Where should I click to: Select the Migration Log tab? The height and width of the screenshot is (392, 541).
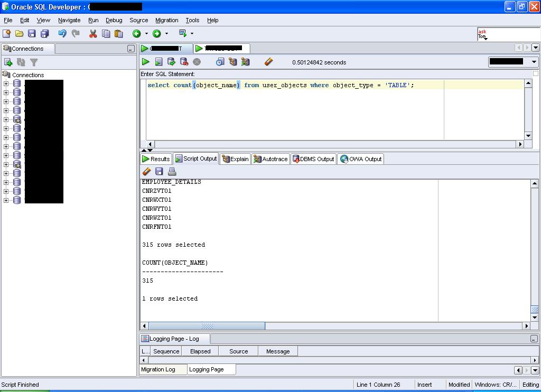(x=158, y=369)
